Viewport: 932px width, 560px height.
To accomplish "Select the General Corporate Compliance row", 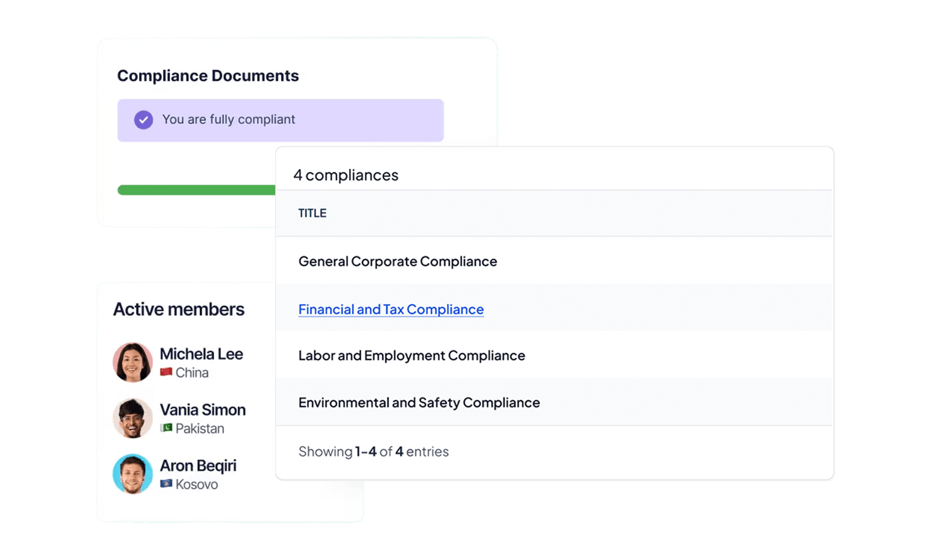I will pyautogui.click(x=397, y=261).
